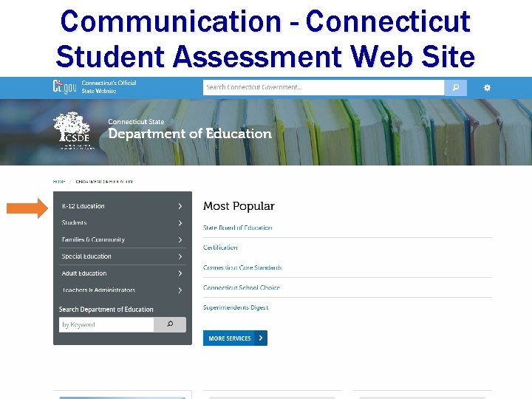
Task: Click the CSDE tree logo
Action: pyautogui.click(x=72, y=129)
